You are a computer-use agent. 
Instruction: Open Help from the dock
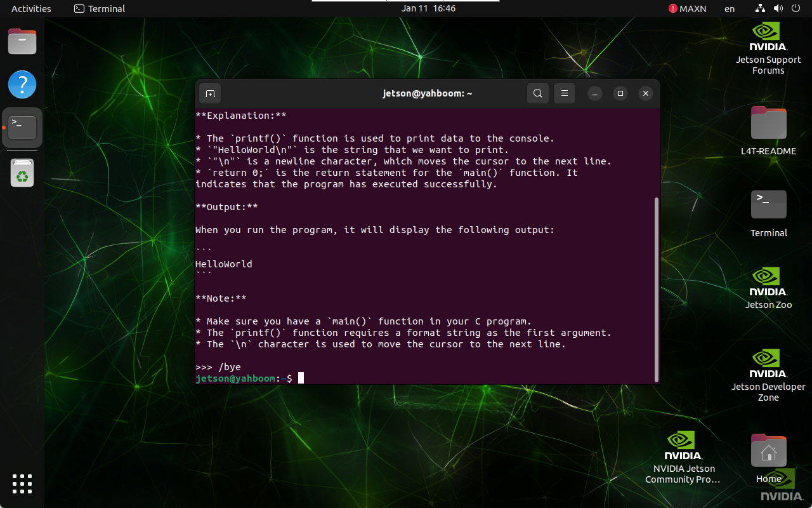22,84
